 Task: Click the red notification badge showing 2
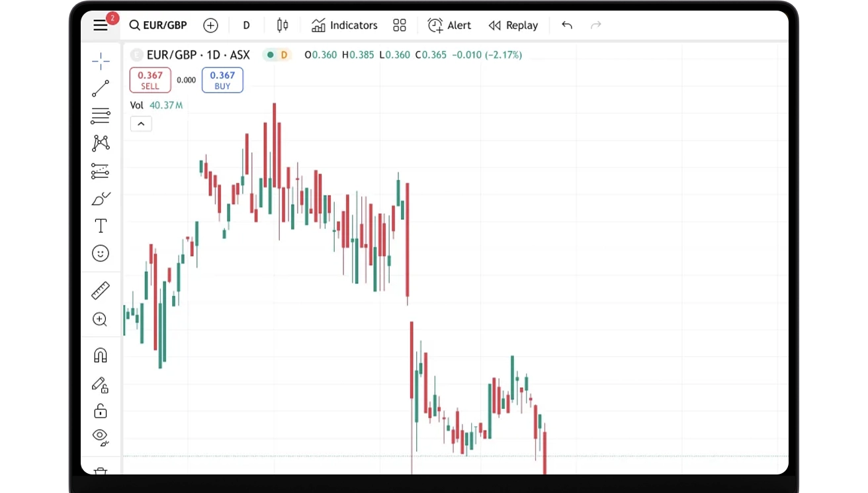[112, 18]
